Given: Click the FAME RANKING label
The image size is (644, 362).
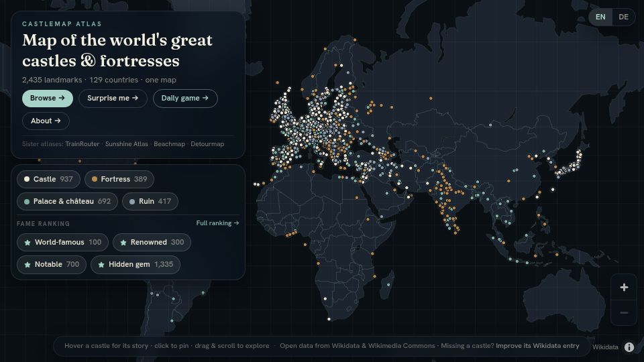Looking at the screenshot, I should (43, 224).
